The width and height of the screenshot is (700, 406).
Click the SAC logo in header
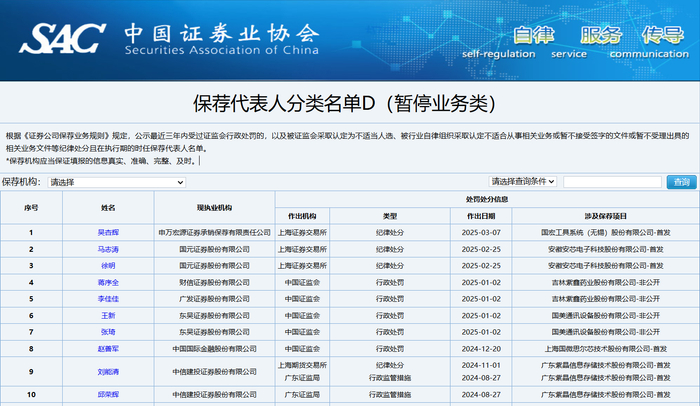pos(63,39)
